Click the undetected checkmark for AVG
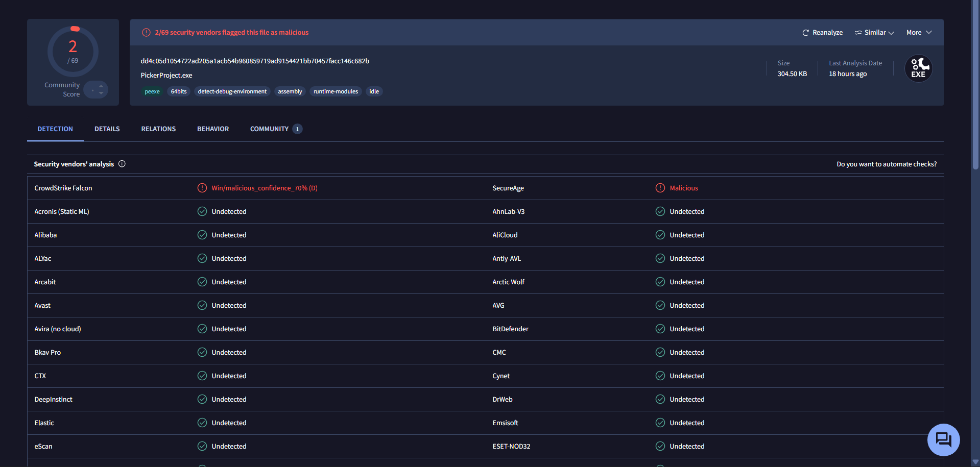 [660, 305]
